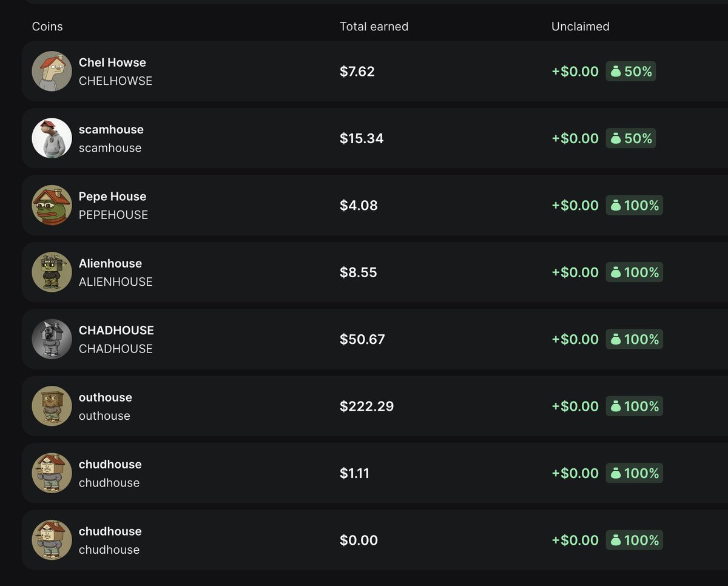Screen dimensions: 728x586
Task: Click the CHADHOUSE grayscale avatar
Action: pyautogui.click(x=52, y=339)
